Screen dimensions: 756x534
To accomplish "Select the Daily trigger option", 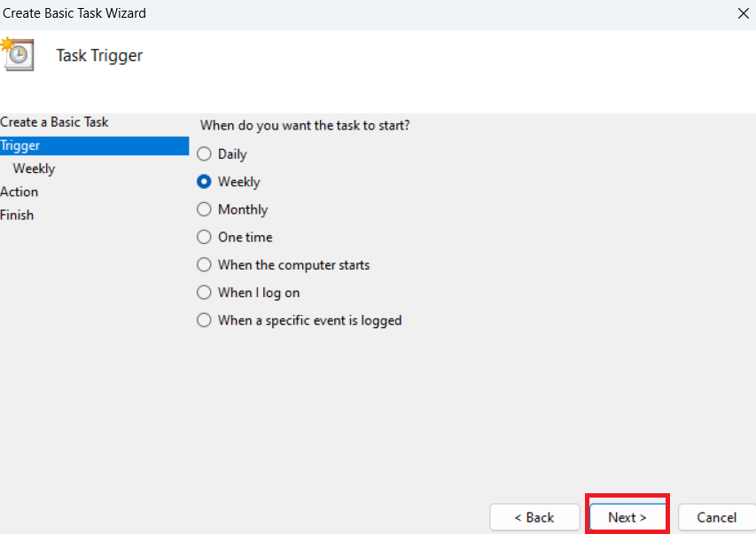I will (205, 154).
